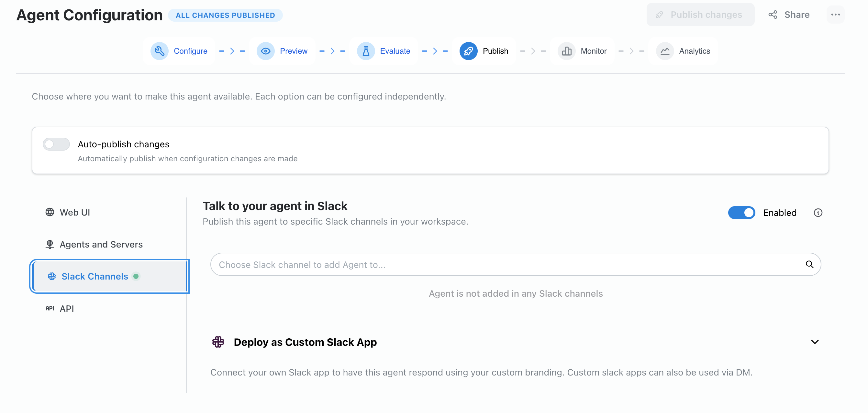The height and width of the screenshot is (413, 868).
Task: Open Agents and Servers section
Action: coord(101,244)
